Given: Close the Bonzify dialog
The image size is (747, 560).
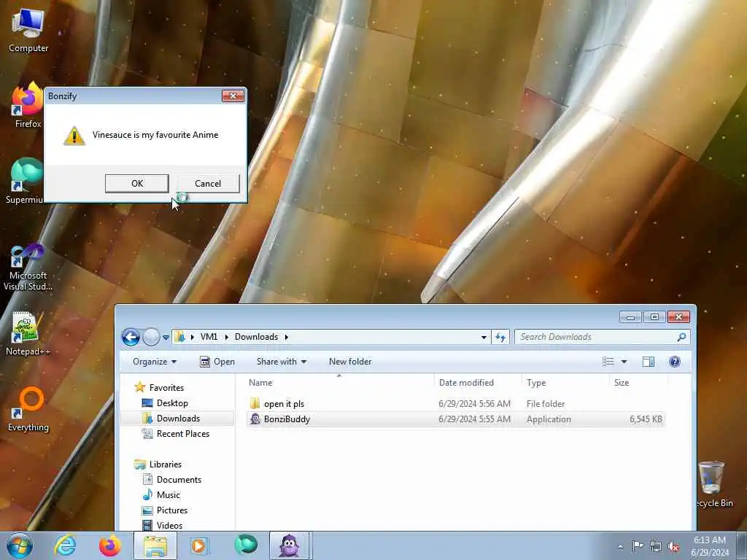Looking at the screenshot, I should (x=233, y=96).
